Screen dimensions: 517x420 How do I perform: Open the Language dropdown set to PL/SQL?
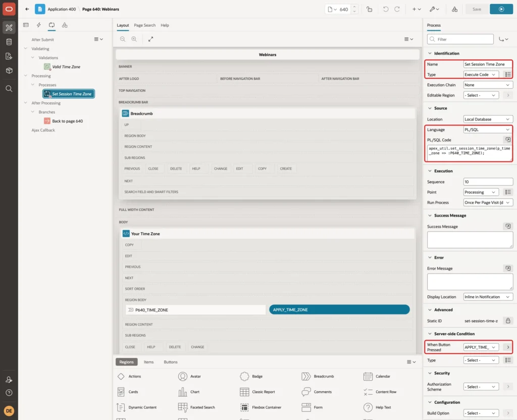[488, 130]
